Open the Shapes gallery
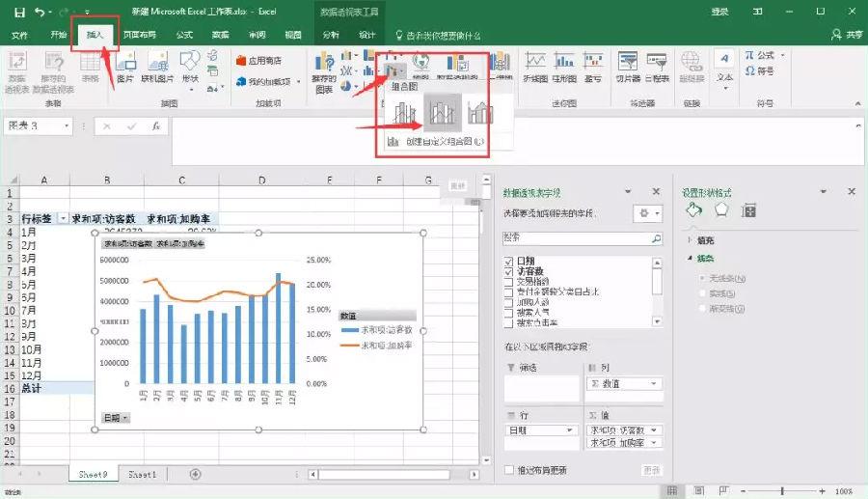The width and height of the screenshot is (868, 499). pos(190,69)
